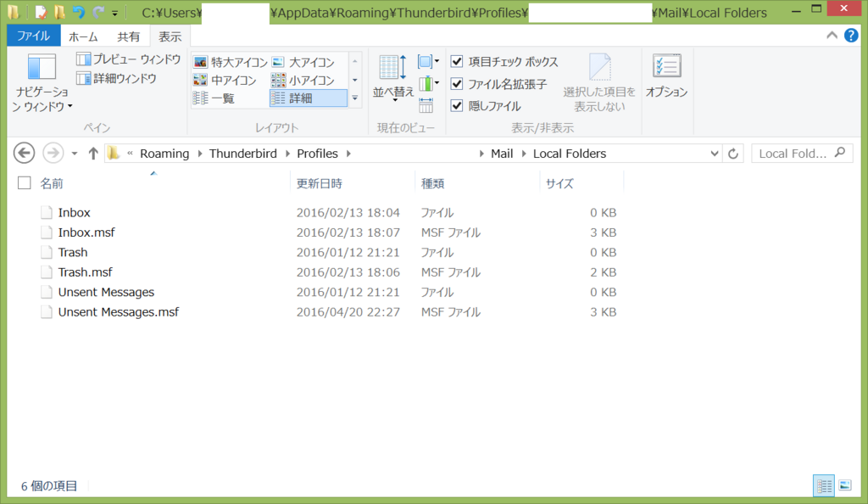Switch to Small icons (小アイコン) layout
Image resolution: width=868 pixels, height=504 pixels.
[303, 81]
